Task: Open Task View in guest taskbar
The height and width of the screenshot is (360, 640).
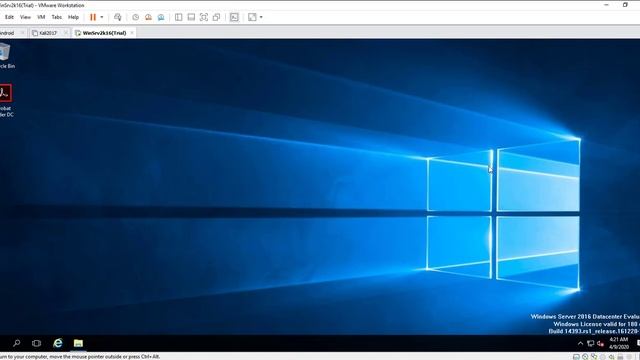Action: (36, 343)
